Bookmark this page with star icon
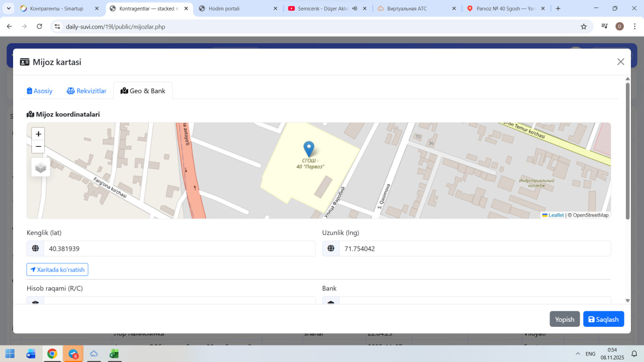The image size is (644, 362). pyautogui.click(x=584, y=27)
